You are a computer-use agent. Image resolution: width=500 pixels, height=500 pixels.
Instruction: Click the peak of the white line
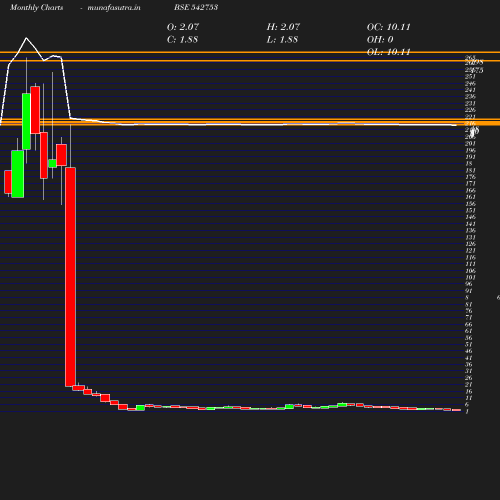[x=26, y=38]
